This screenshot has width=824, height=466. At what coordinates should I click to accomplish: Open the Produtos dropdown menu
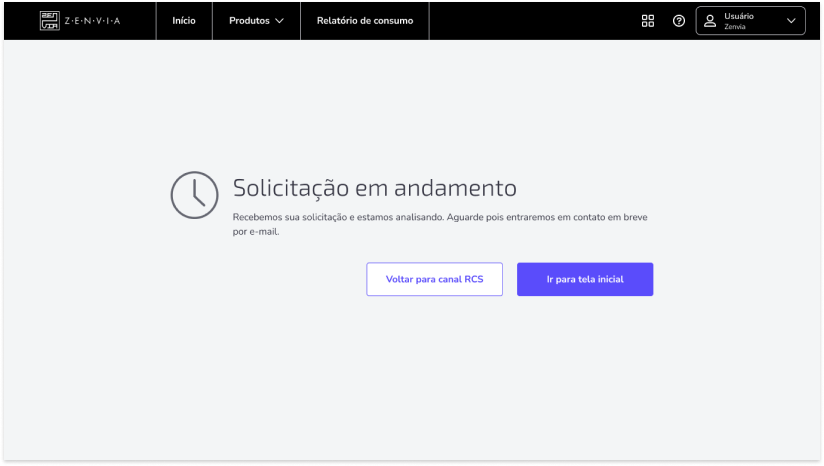256,21
